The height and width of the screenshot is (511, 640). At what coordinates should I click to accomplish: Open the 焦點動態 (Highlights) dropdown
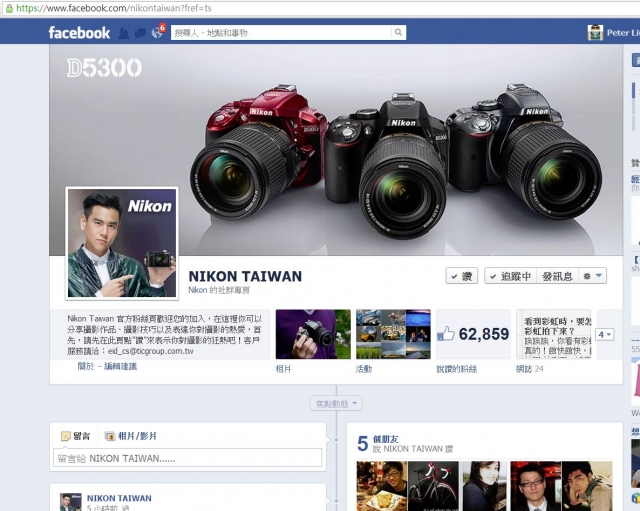tap(336, 404)
